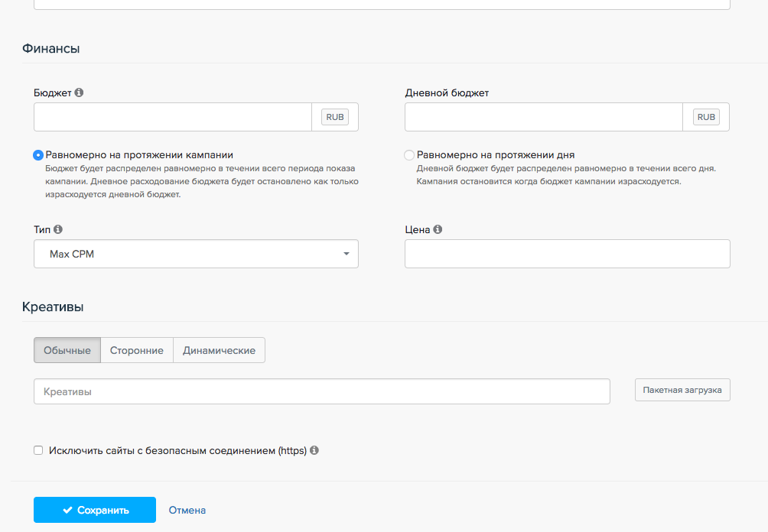
Task: Click the RUB badge in Дневной бюджет field
Action: point(706,117)
